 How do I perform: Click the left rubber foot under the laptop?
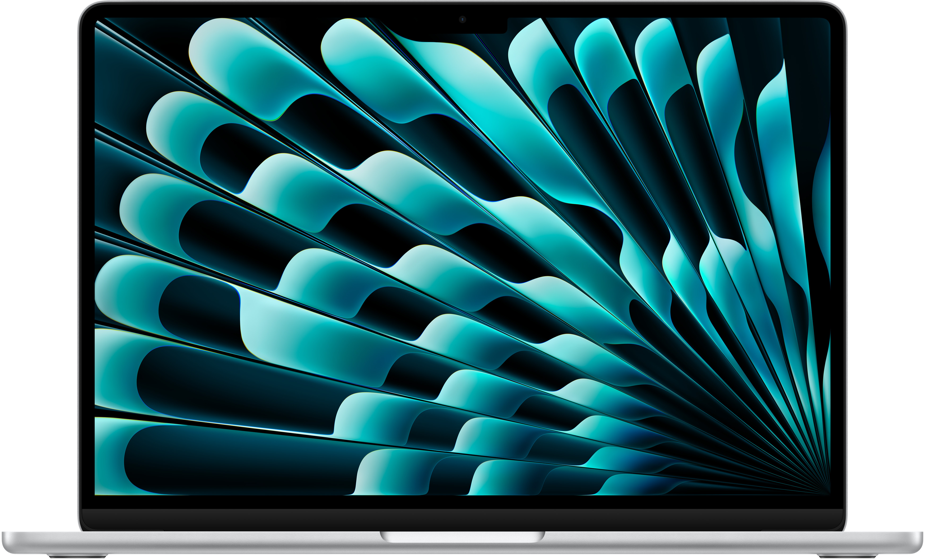click(78, 556)
